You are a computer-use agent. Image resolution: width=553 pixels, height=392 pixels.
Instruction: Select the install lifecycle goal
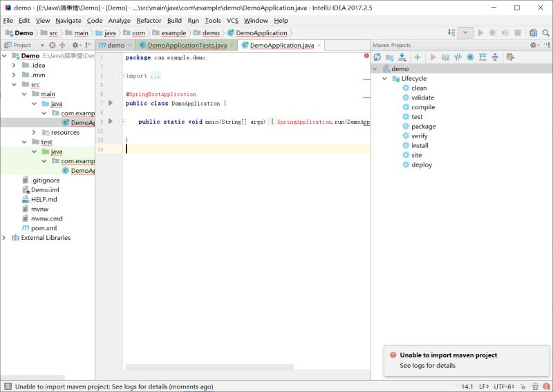420,146
